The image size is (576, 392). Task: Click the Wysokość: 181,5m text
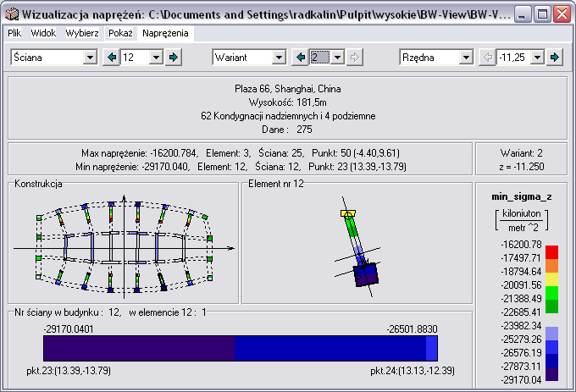(x=288, y=102)
